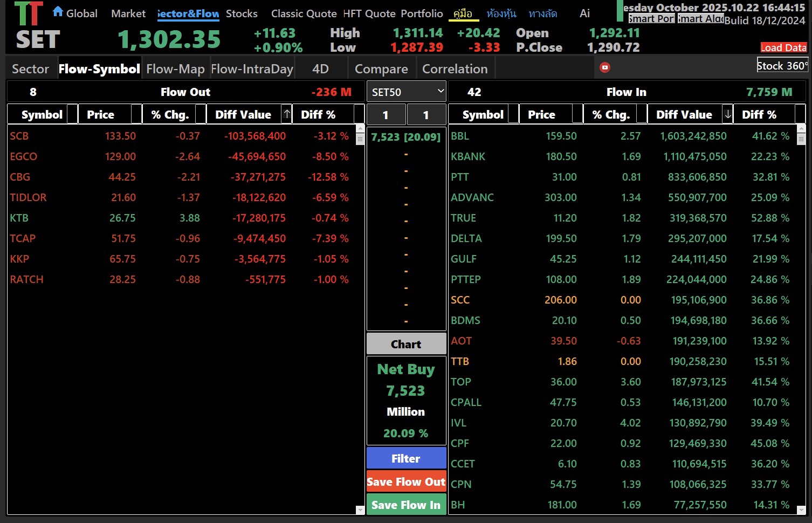This screenshot has height=523, width=812.
Task: Open the red video tutorial icon
Action: pos(605,67)
